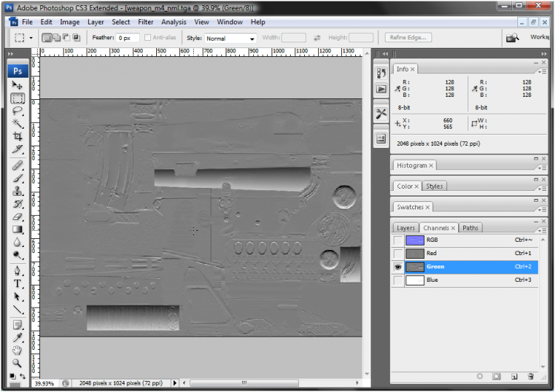Select the Zoom tool in the toolbox
The image size is (555, 392).
[17, 363]
